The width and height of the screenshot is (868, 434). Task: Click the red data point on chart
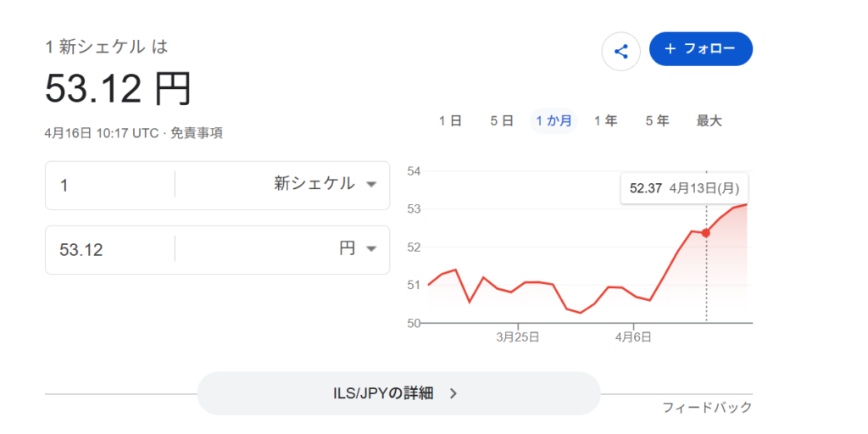point(706,233)
